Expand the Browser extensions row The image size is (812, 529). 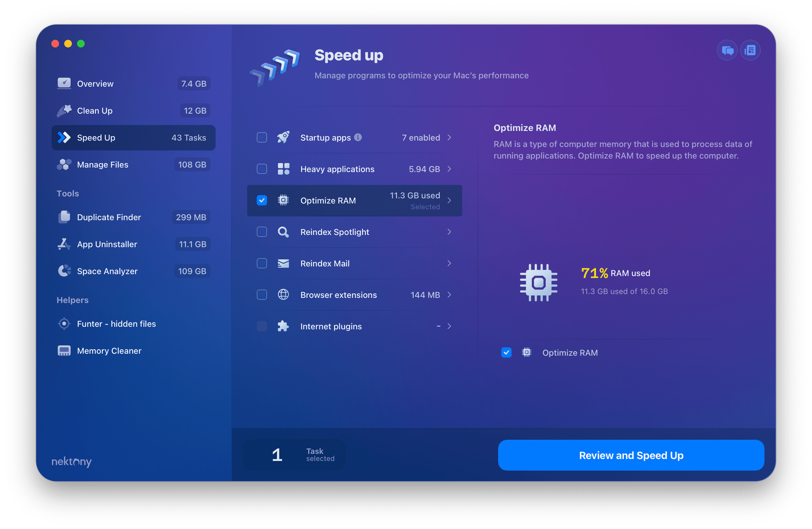pos(450,294)
